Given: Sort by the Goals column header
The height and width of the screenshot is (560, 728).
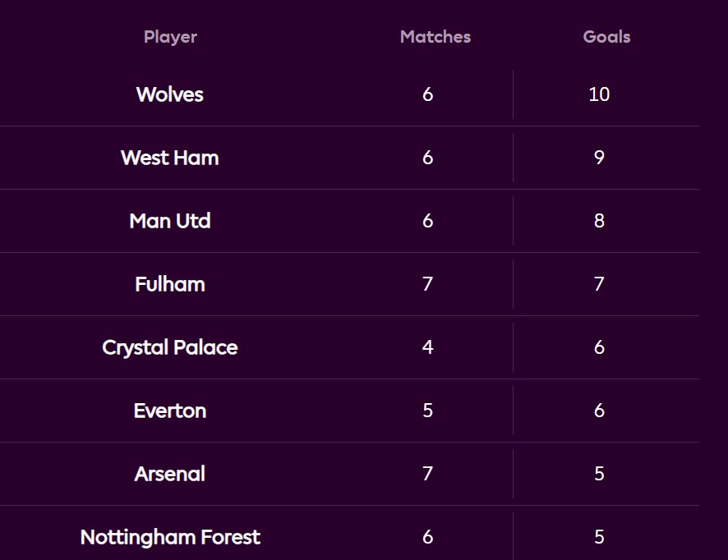Looking at the screenshot, I should pyautogui.click(x=606, y=37).
